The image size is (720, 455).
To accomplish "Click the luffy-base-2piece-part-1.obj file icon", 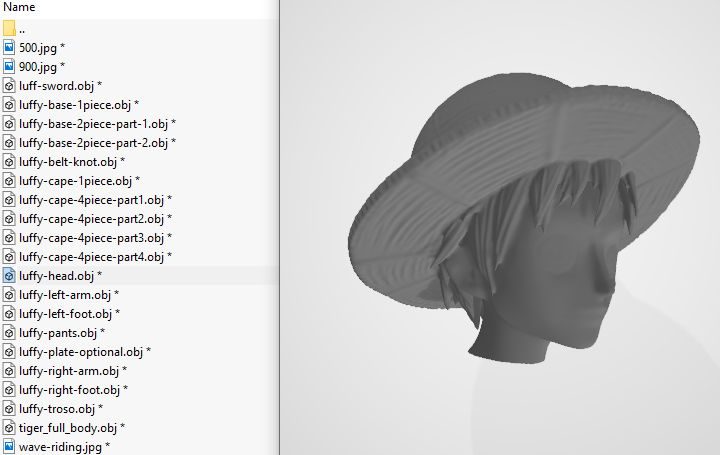I will click(x=9, y=124).
